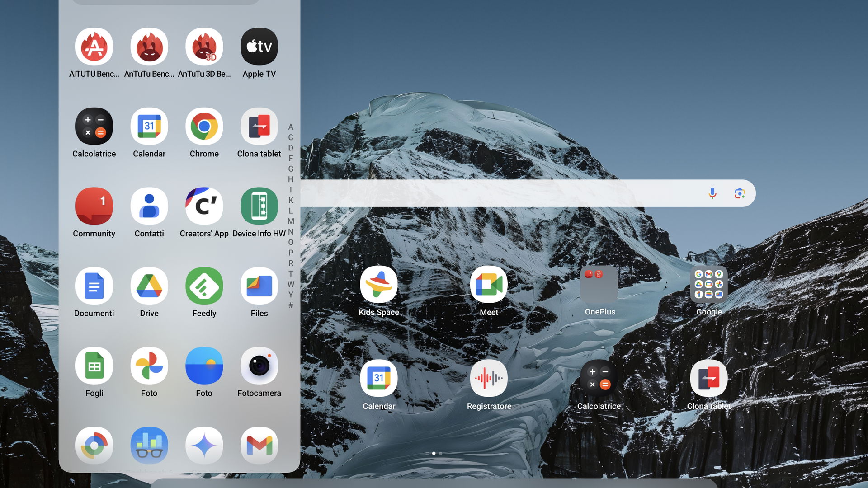Launch Registratore voice recorder
Viewport: 868px width, 488px height.
point(489,379)
